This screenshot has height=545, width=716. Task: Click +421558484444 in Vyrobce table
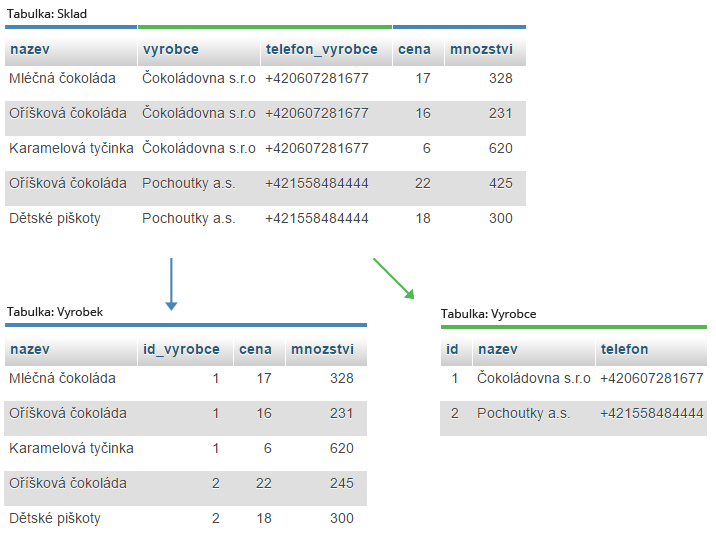tap(652, 413)
